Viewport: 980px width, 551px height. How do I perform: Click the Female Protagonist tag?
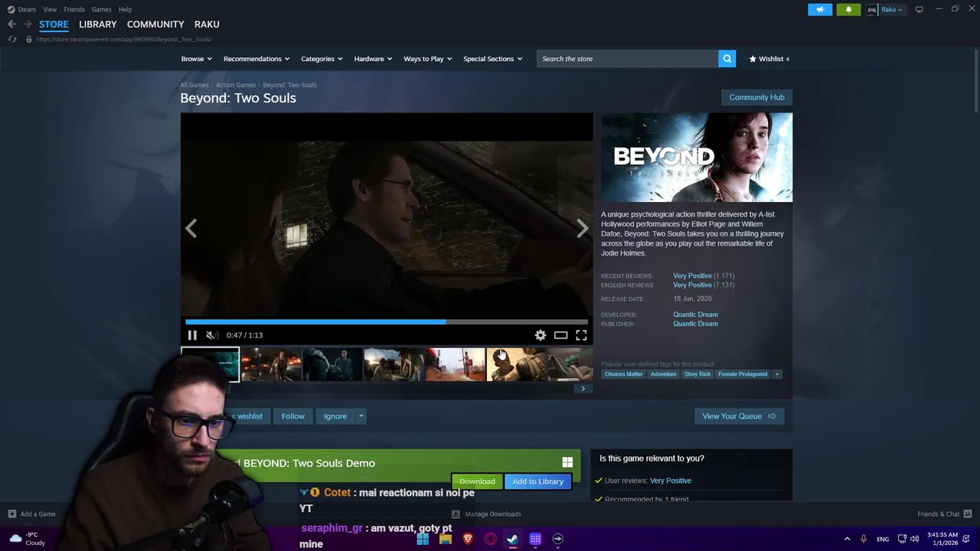(743, 374)
